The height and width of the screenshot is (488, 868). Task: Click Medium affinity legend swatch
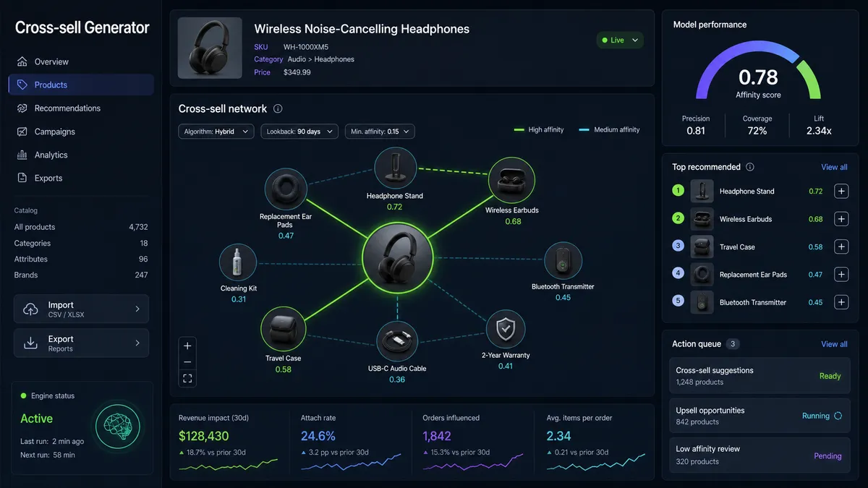tap(584, 130)
